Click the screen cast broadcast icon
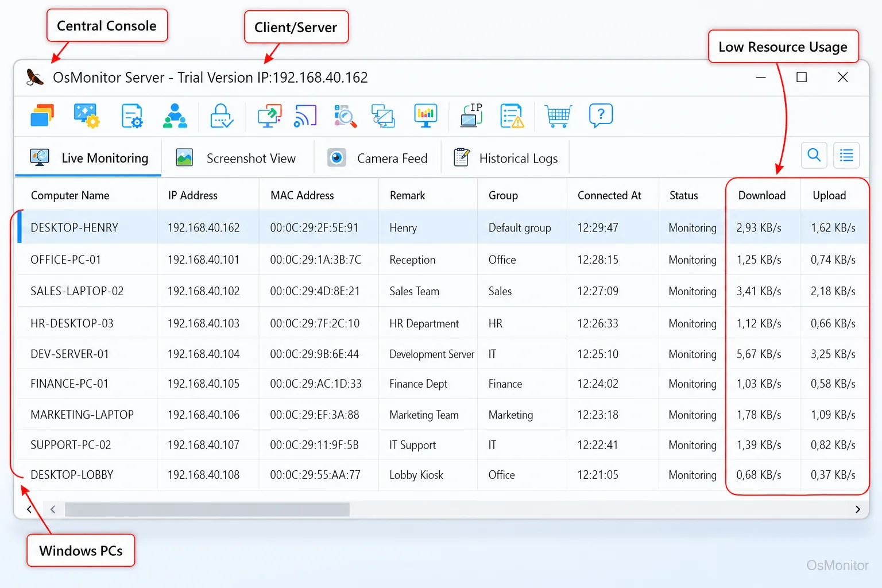The image size is (882, 588). 305,115
